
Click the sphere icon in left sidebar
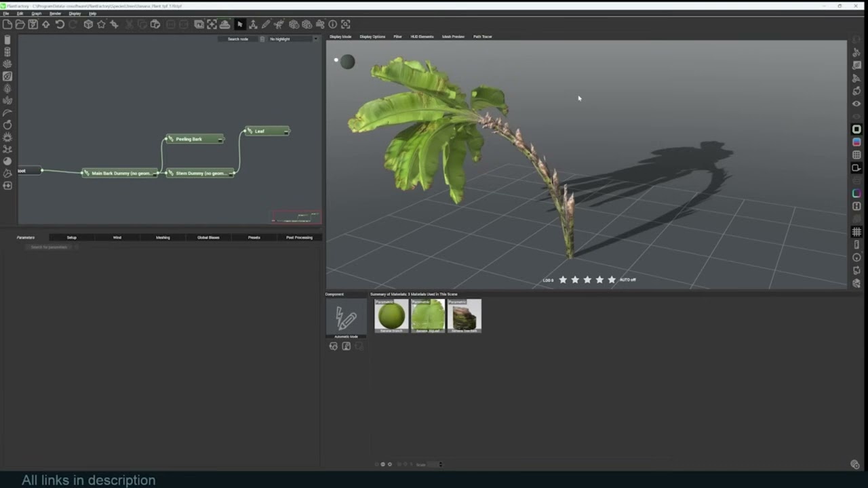(x=7, y=161)
